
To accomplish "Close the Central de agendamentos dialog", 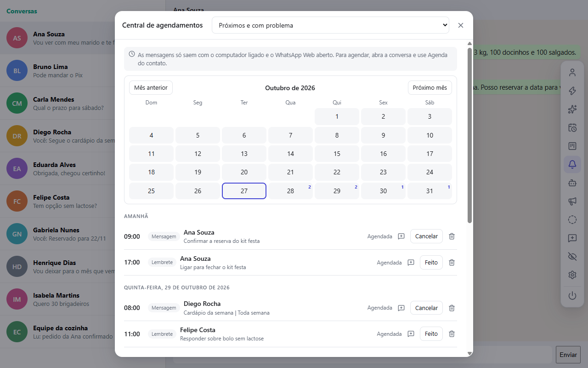I will click(461, 25).
